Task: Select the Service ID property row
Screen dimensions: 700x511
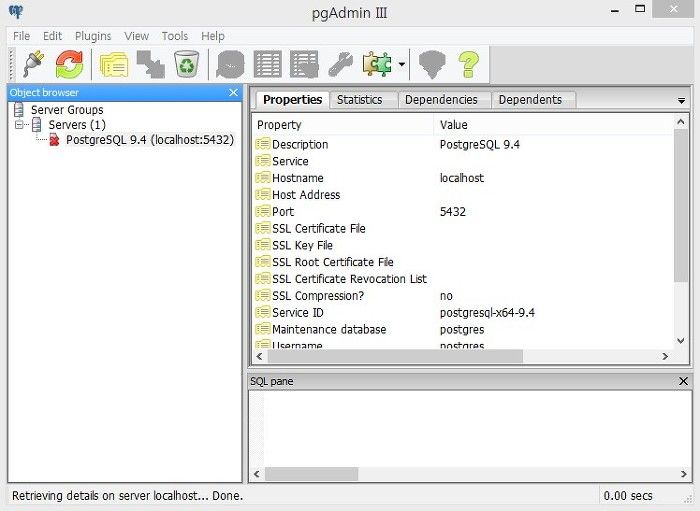Action: coord(463,312)
